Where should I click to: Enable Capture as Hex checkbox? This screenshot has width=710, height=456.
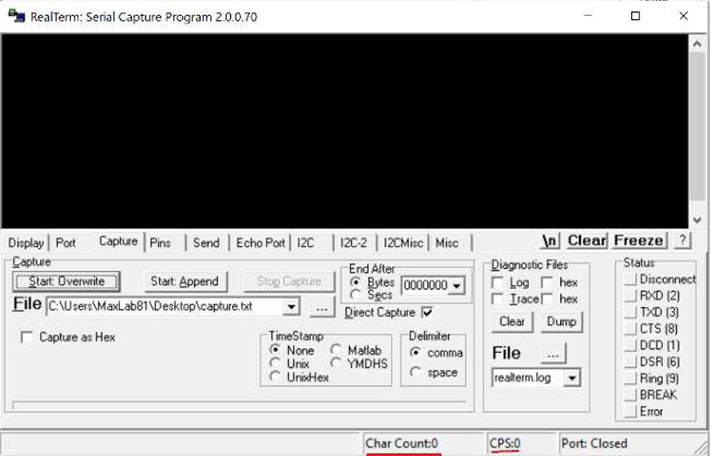point(27,337)
